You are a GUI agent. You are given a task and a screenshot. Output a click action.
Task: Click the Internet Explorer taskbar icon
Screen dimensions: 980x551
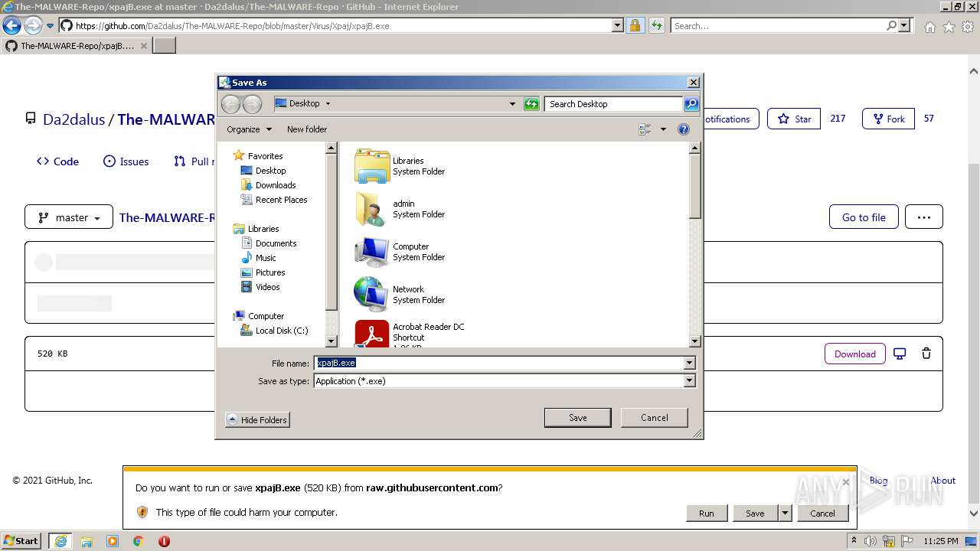(x=60, y=541)
